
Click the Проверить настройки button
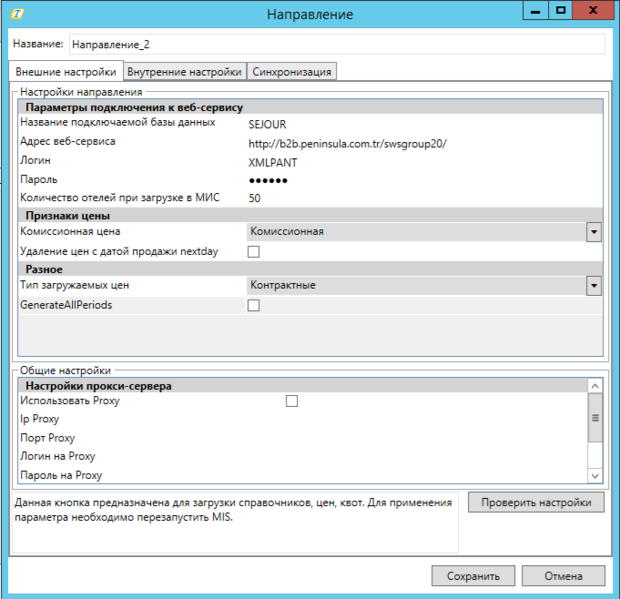(x=536, y=502)
